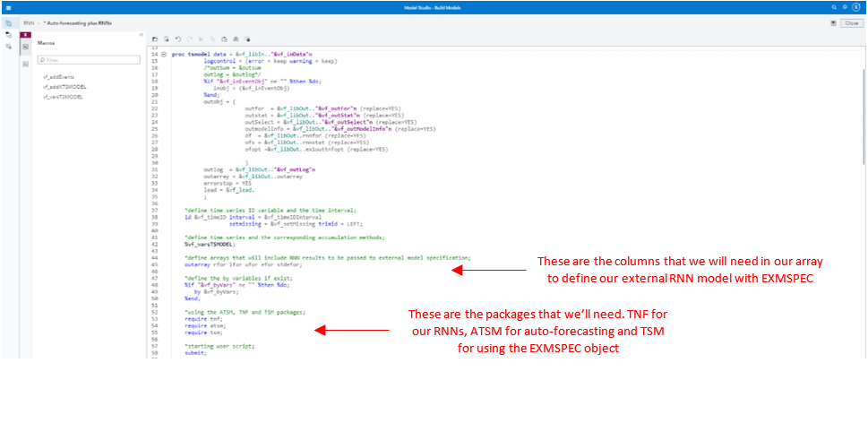Screen dimensions: 868x432
Task: Click the RNN breadcrumb link
Action: point(29,23)
